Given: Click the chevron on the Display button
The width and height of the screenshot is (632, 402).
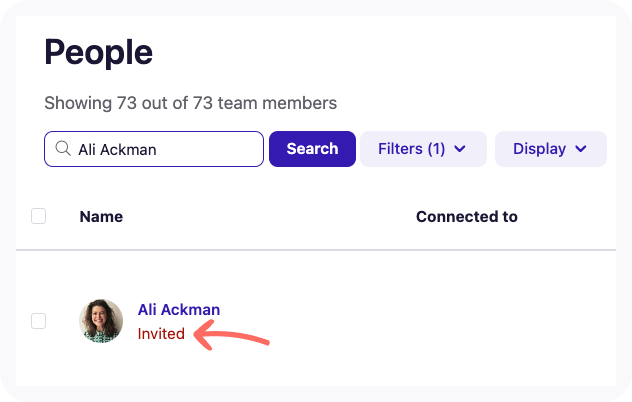Looking at the screenshot, I should click(580, 149).
